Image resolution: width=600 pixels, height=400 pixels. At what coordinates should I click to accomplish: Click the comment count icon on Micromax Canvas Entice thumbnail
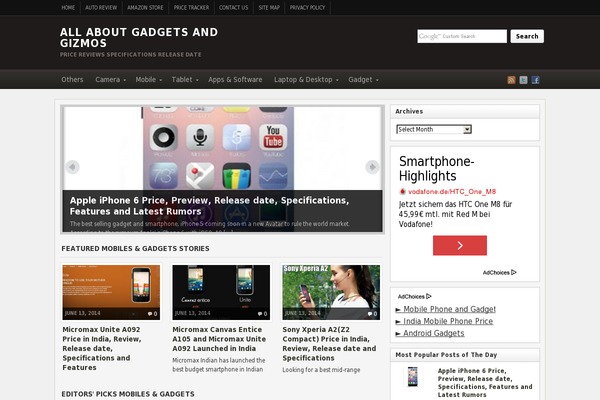262,313
